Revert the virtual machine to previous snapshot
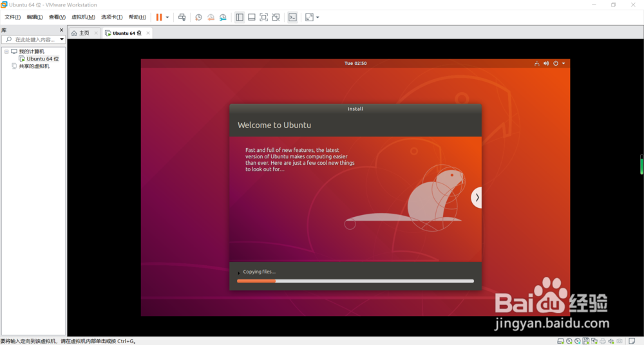Screen dimensions: 644x345 click(211, 17)
